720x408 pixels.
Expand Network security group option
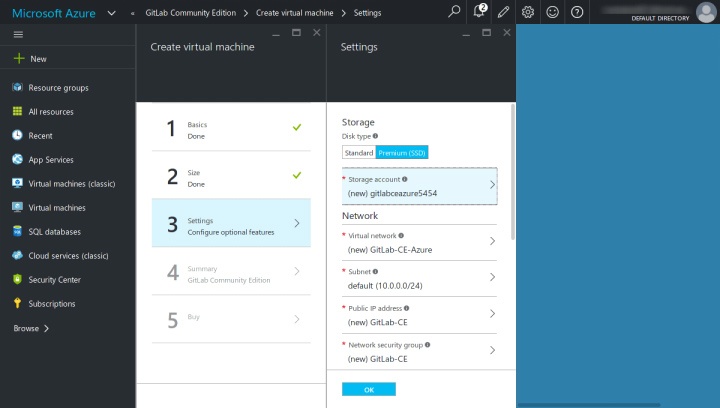click(x=419, y=352)
